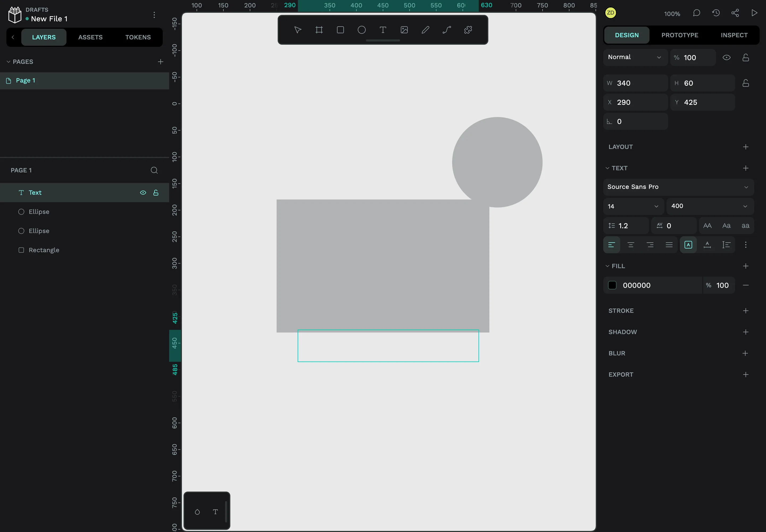
Task: Open the typography icon at bottom
Action: (x=215, y=512)
